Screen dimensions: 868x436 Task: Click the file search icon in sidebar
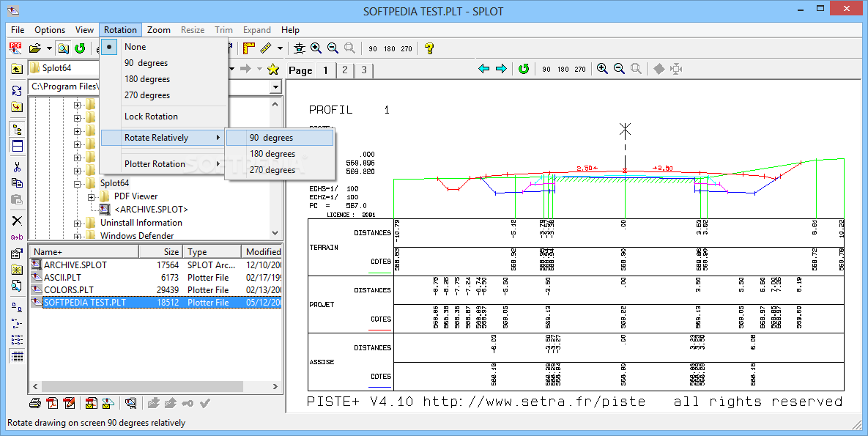(17, 286)
